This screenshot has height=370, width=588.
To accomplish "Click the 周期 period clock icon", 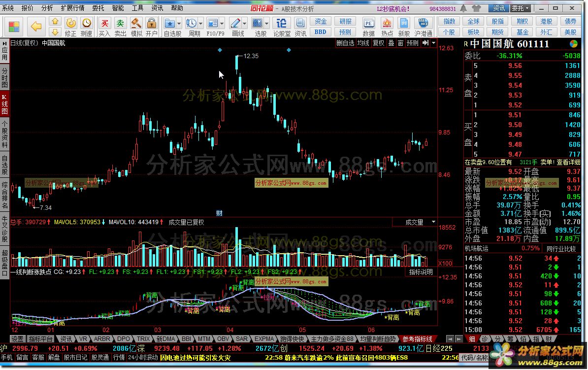I will click(x=191, y=24).
